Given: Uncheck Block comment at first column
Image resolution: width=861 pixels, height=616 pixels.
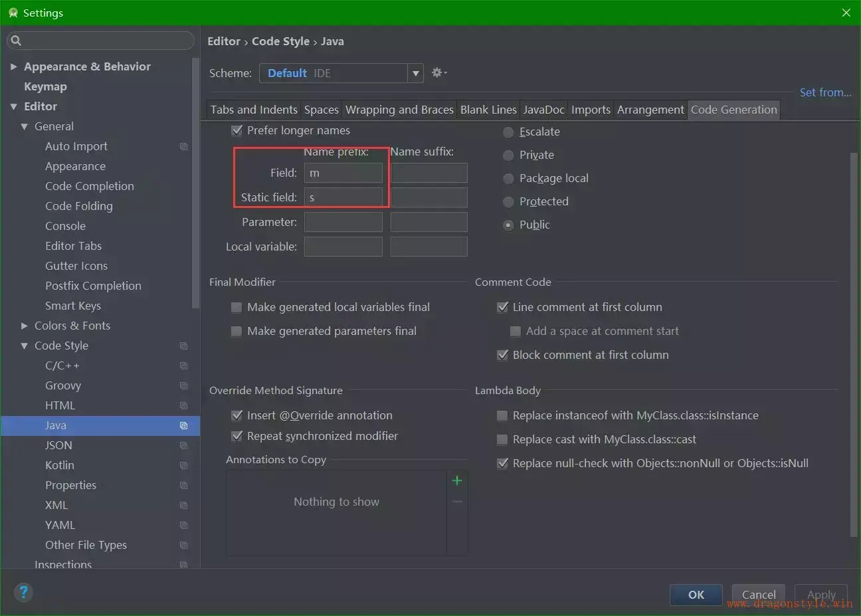Looking at the screenshot, I should [x=503, y=355].
